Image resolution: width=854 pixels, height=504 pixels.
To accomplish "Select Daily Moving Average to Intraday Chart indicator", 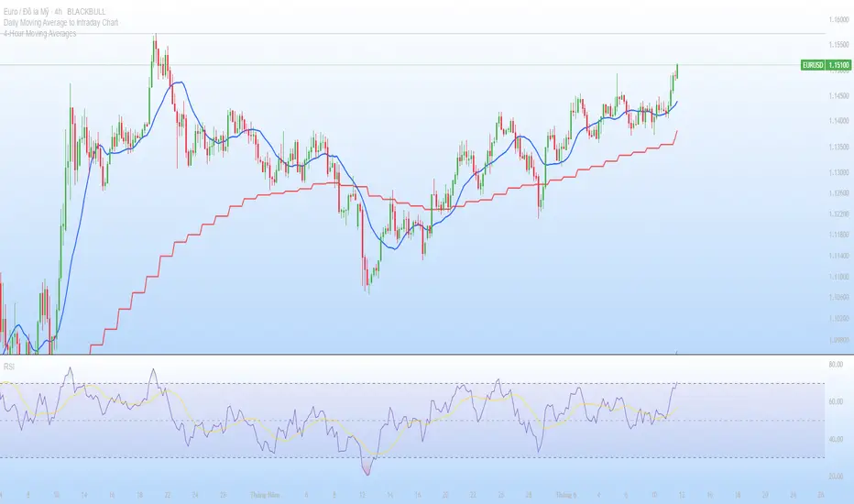I will click(60, 22).
